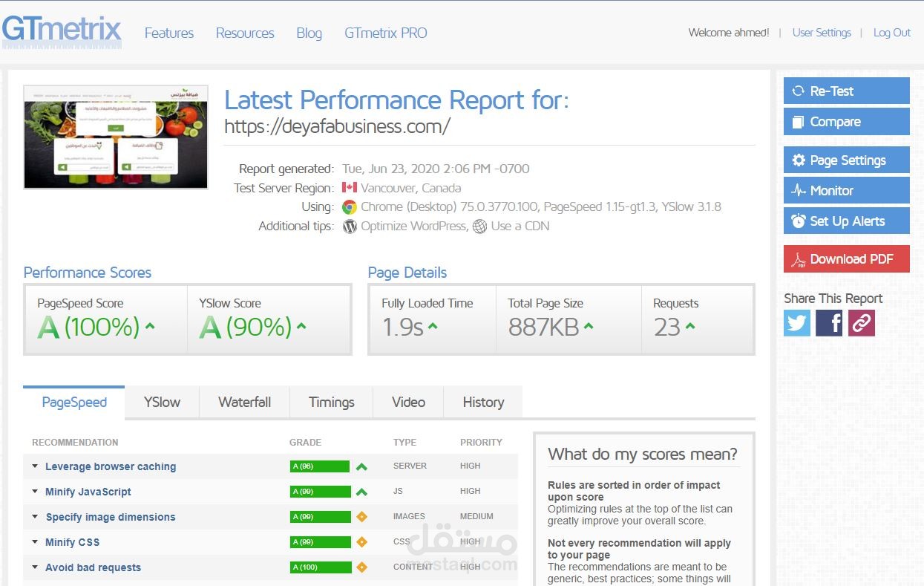Open Blog in the top navigation
Viewport: 924px width, 586px height.
tap(309, 33)
